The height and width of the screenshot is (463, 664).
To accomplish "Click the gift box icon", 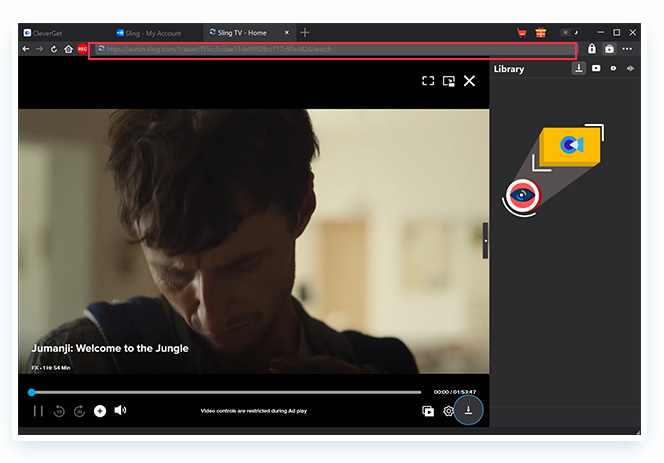I will point(541,33).
